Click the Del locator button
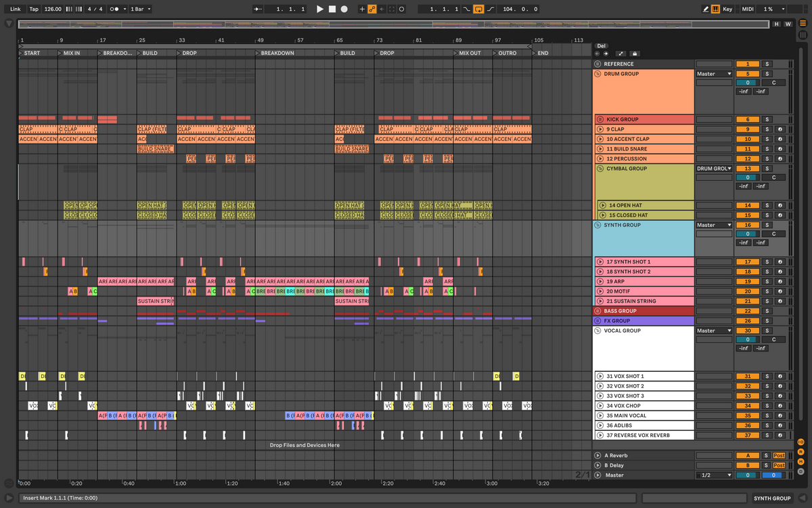The height and width of the screenshot is (508, 812). pos(602,45)
